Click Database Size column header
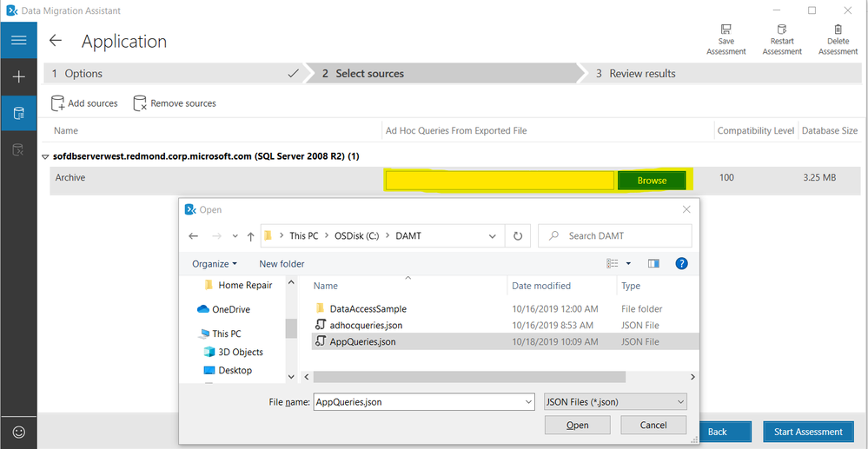Screen dimensions: 868x449 click(x=830, y=131)
